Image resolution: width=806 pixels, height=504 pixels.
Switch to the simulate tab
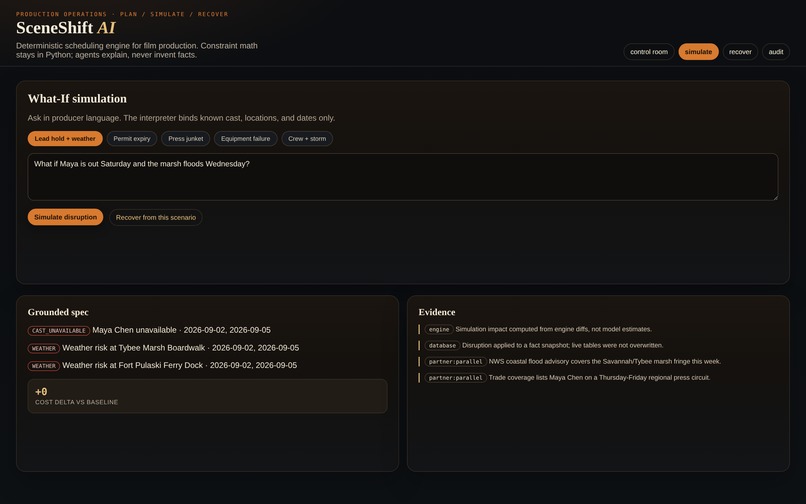point(698,52)
